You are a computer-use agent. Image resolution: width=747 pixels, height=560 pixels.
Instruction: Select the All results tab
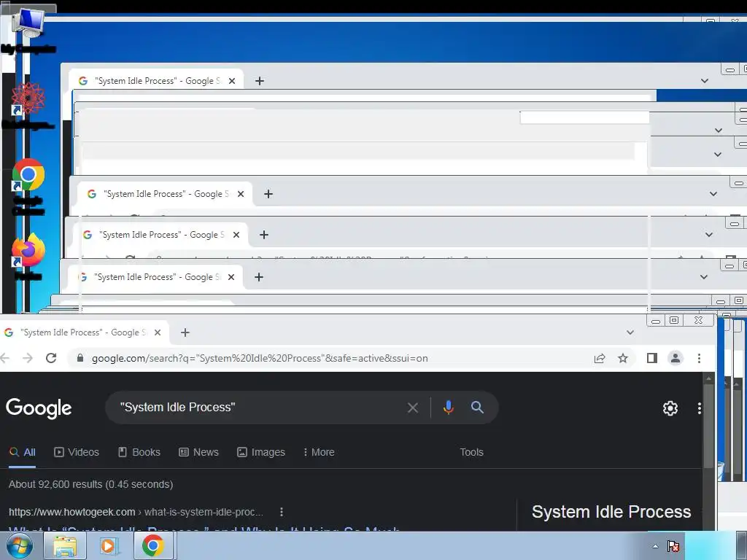click(23, 452)
